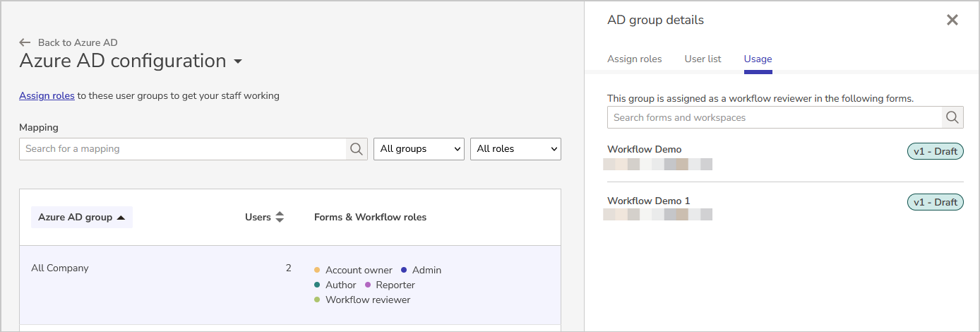Select the All Company group row
This screenshot has width=980, height=332.
(290, 285)
